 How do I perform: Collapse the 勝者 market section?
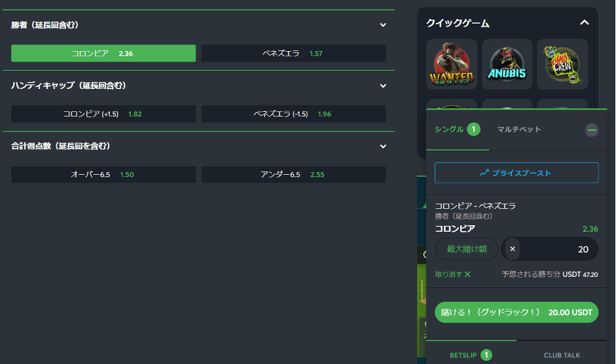tap(383, 25)
